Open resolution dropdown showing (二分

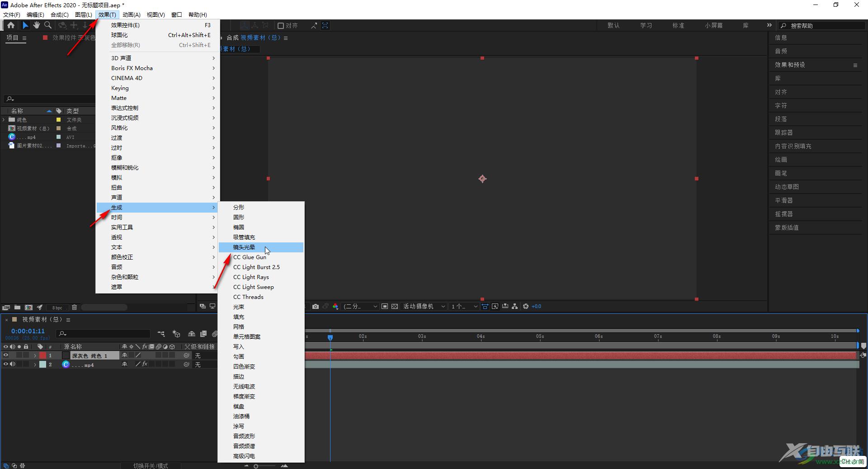(x=360, y=307)
